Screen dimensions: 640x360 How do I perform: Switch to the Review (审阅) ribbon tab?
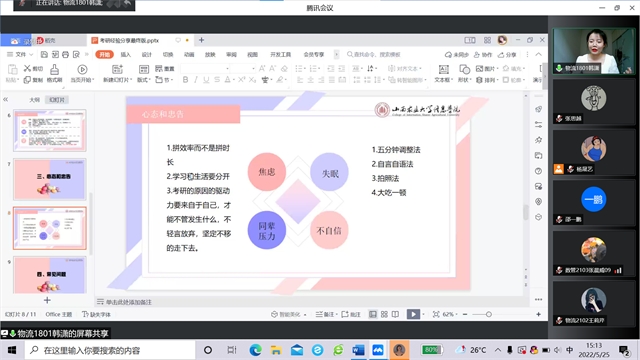click(x=231, y=54)
